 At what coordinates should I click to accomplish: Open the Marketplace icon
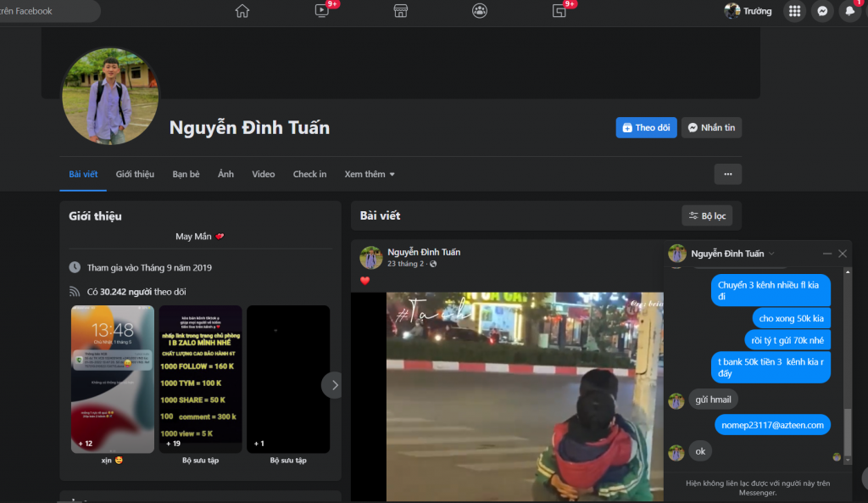[401, 11]
